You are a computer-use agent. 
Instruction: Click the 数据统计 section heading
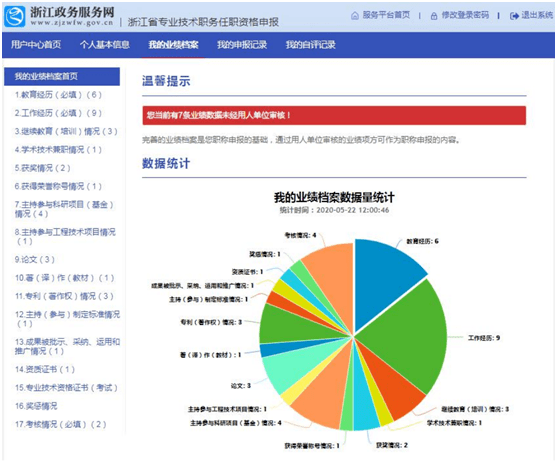pos(166,164)
